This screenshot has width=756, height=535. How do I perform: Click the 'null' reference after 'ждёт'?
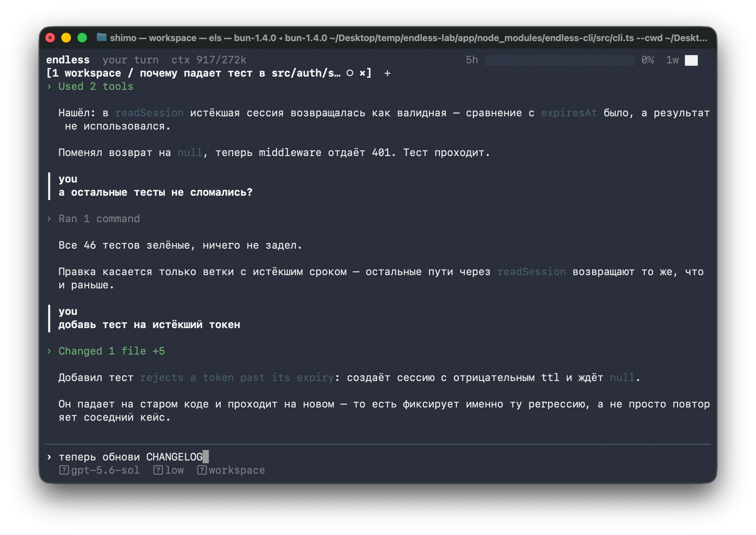click(622, 378)
